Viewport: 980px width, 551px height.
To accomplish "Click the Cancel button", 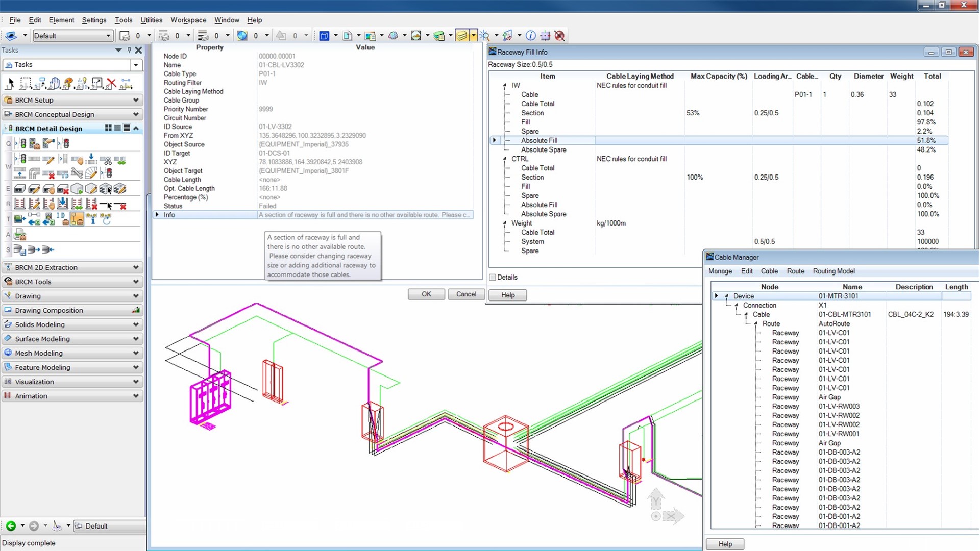I will (466, 294).
